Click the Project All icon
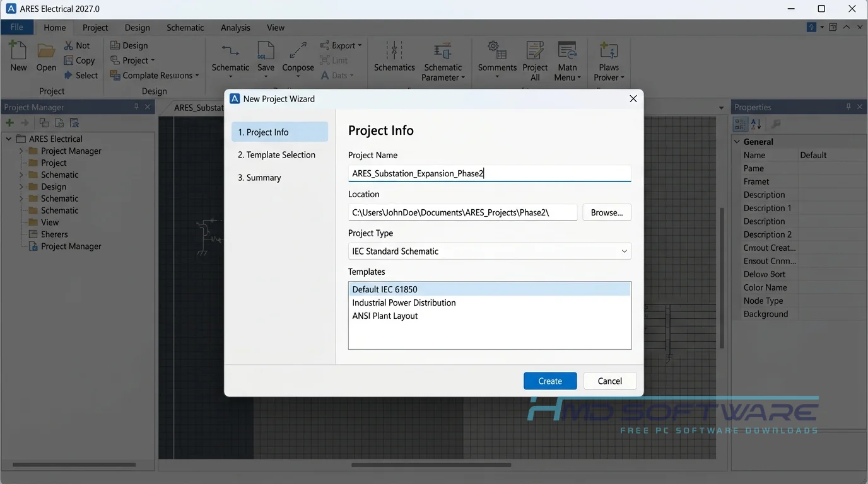Viewport: 868px width, 484px height. tap(535, 51)
